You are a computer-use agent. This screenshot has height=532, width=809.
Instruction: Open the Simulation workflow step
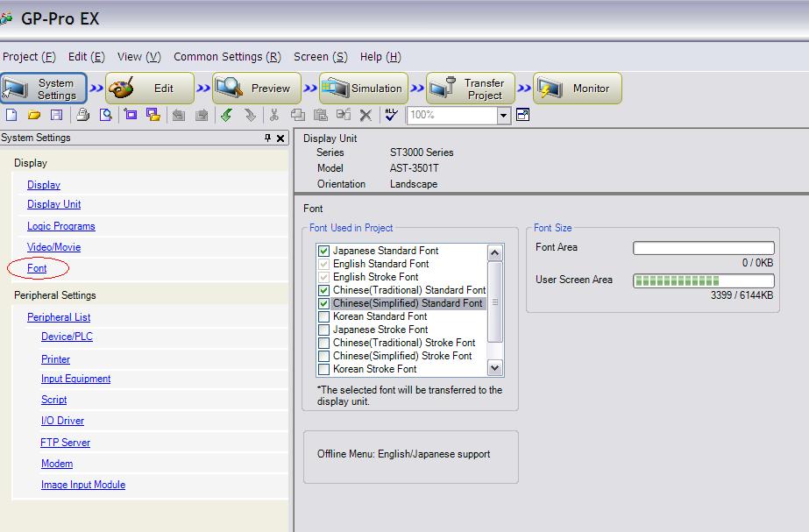(363, 89)
